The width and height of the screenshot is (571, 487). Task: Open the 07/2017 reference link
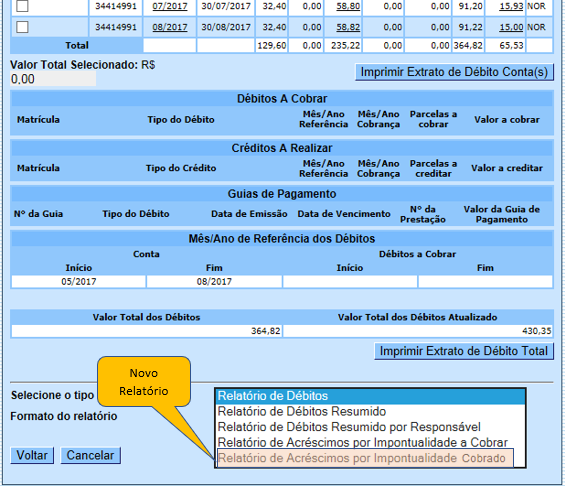(170, 6)
